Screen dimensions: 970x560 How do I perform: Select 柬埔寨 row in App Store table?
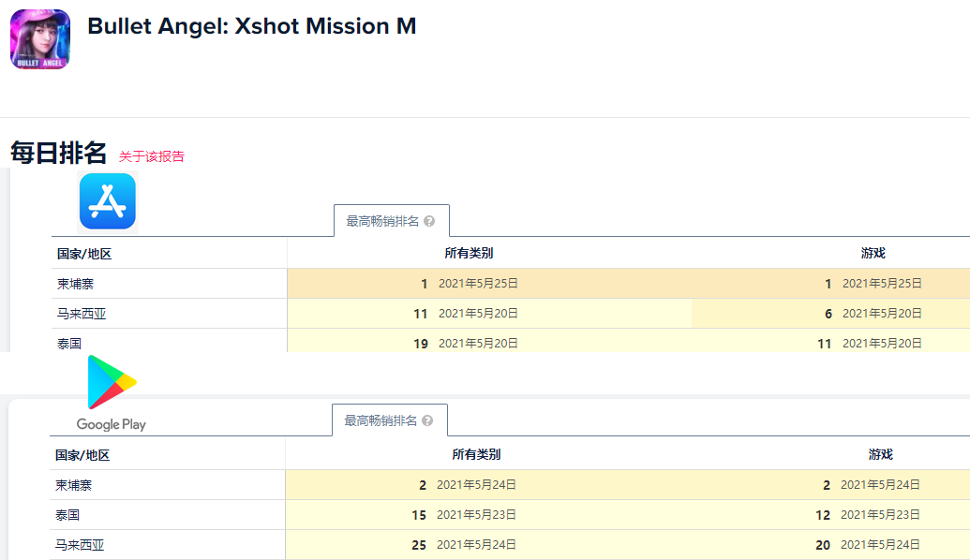(x=75, y=284)
